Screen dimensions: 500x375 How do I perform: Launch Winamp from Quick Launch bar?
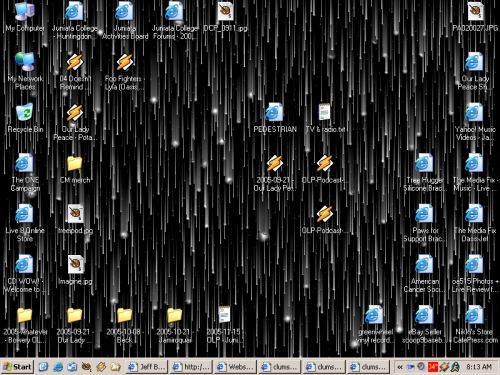click(101, 367)
